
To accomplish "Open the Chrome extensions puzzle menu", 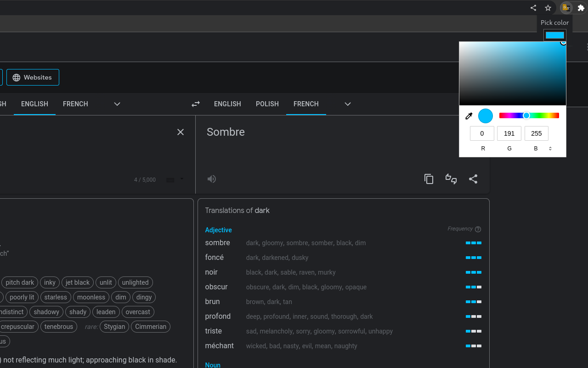I will coord(581,8).
